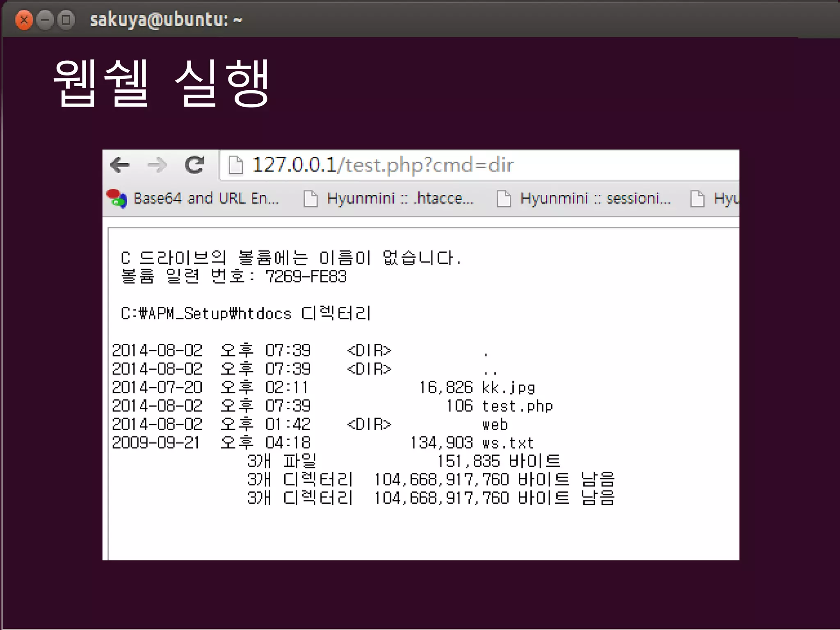The height and width of the screenshot is (630, 840).
Task: Click the Hyunmini sessioni bookmark page icon
Action: [x=504, y=199]
